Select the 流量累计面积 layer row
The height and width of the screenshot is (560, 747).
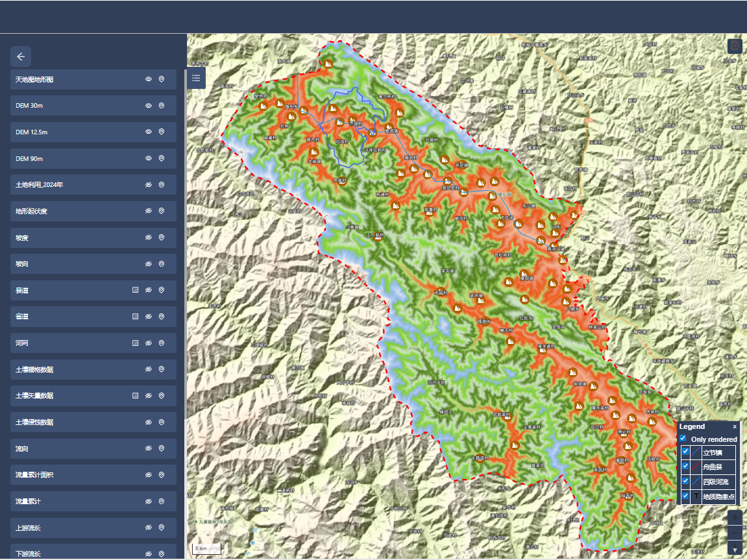coord(71,475)
